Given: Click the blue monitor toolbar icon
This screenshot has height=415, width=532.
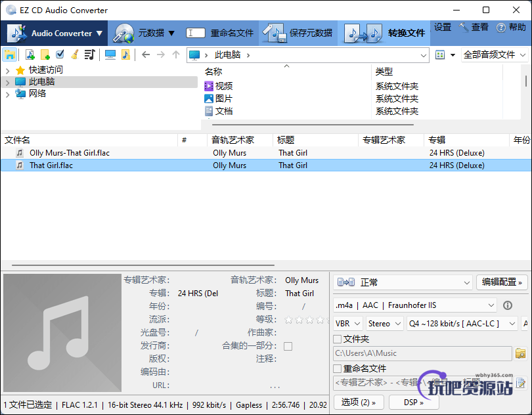Looking at the screenshot, I should (x=110, y=55).
